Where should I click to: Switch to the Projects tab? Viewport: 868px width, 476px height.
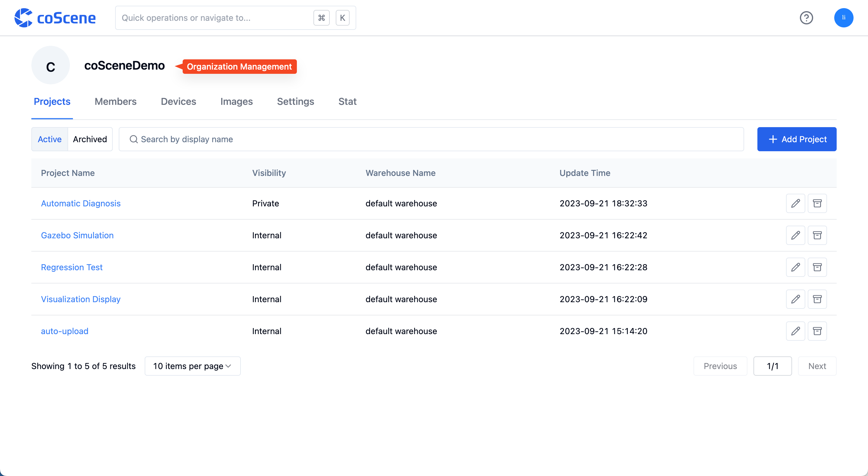point(52,102)
